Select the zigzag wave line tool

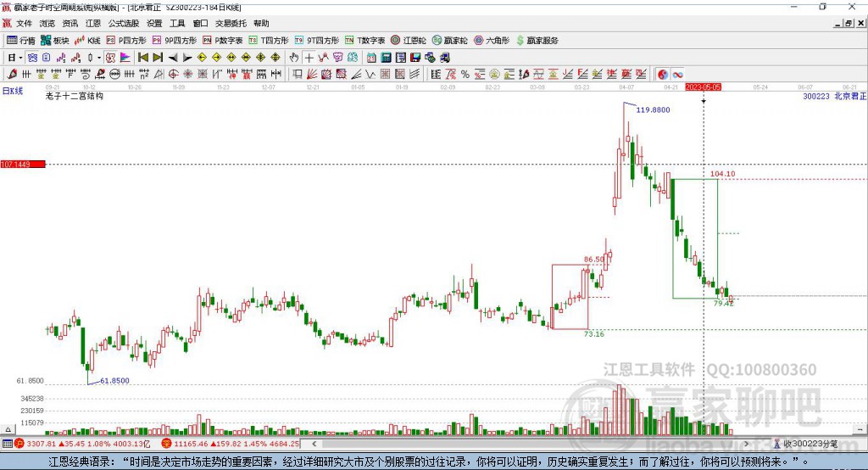pos(370,75)
